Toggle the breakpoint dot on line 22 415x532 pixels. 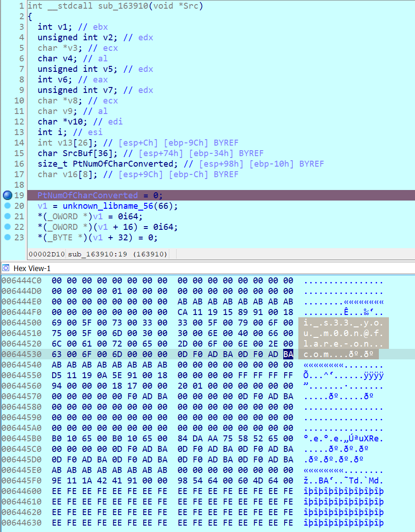click(7, 227)
